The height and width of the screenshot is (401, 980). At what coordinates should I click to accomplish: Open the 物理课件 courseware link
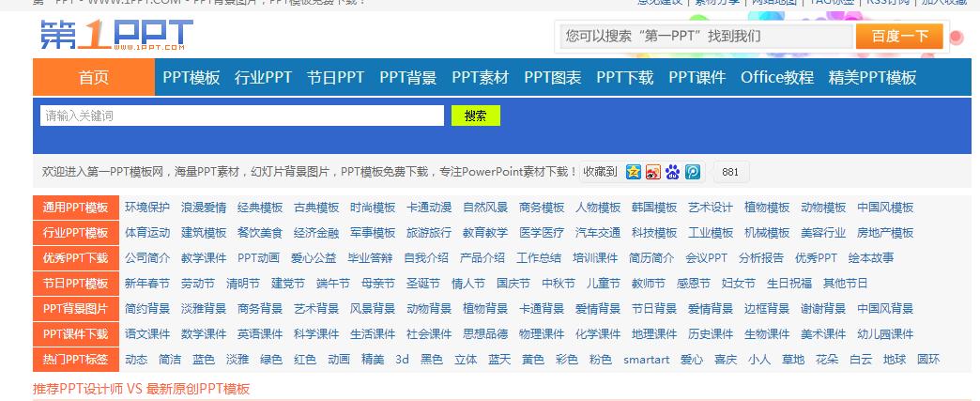pos(542,334)
